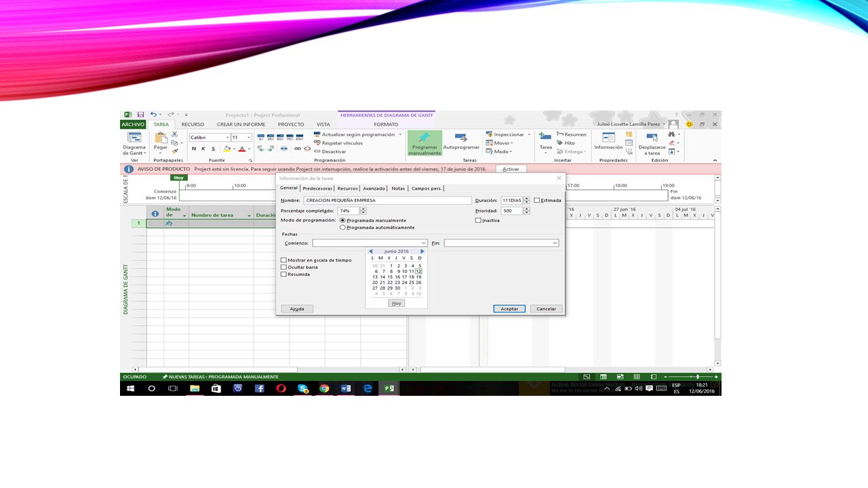This screenshot has width=868, height=488.
Task: Go to next month in calendar
Action: point(422,251)
